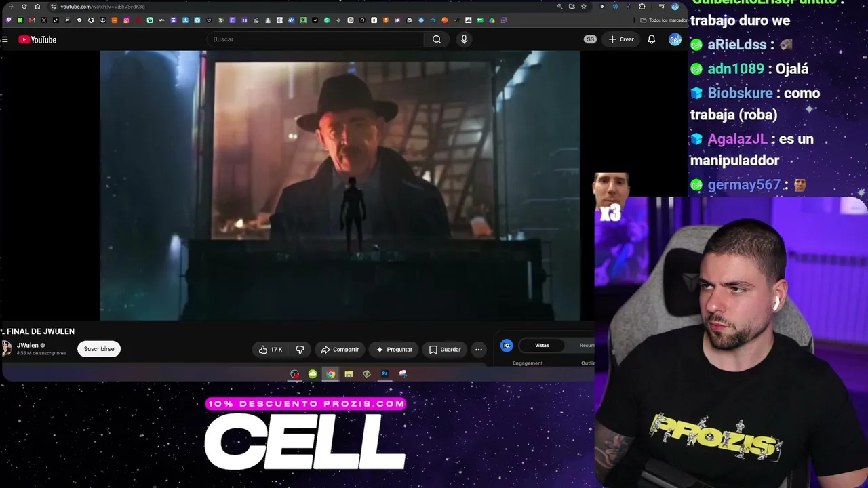868x488 pixels.
Task: Open JWulen channel avatar
Action: click(7, 349)
